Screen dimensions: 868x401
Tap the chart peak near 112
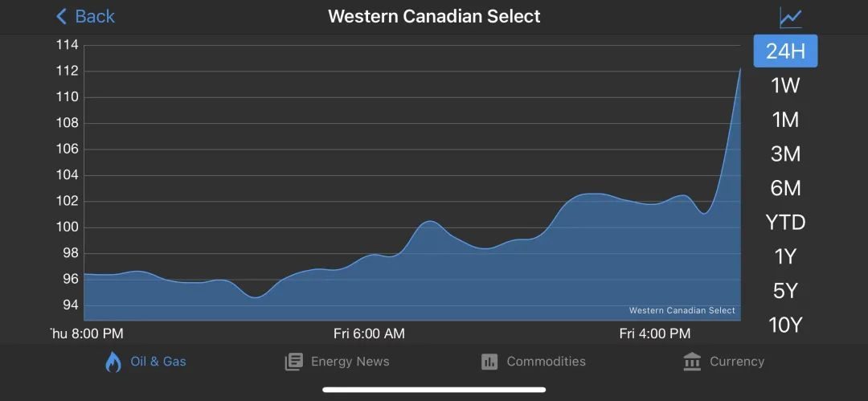pyautogui.click(x=739, y=69)
